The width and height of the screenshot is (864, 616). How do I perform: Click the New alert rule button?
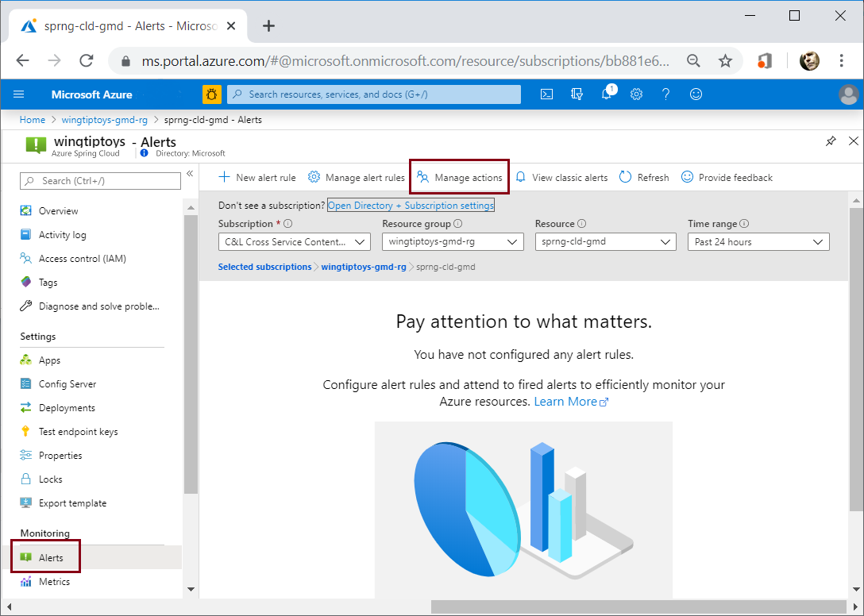(257, 177)
